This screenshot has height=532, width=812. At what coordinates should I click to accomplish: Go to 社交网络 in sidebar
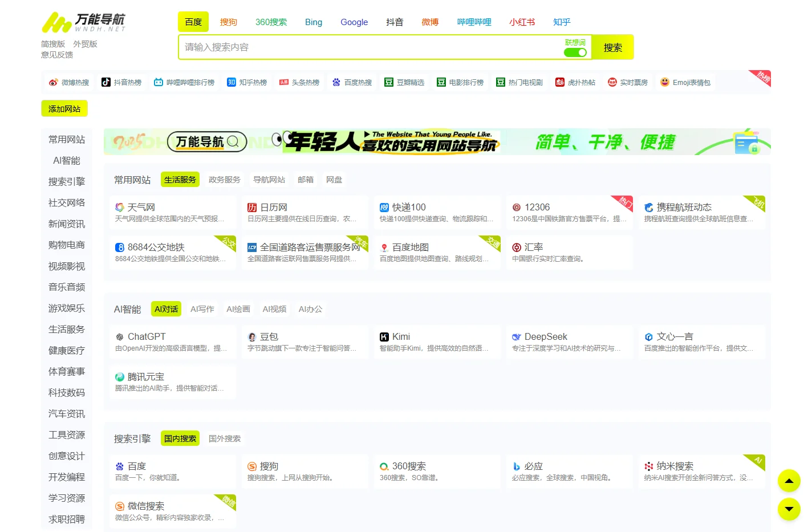click(x=67, y=202)
